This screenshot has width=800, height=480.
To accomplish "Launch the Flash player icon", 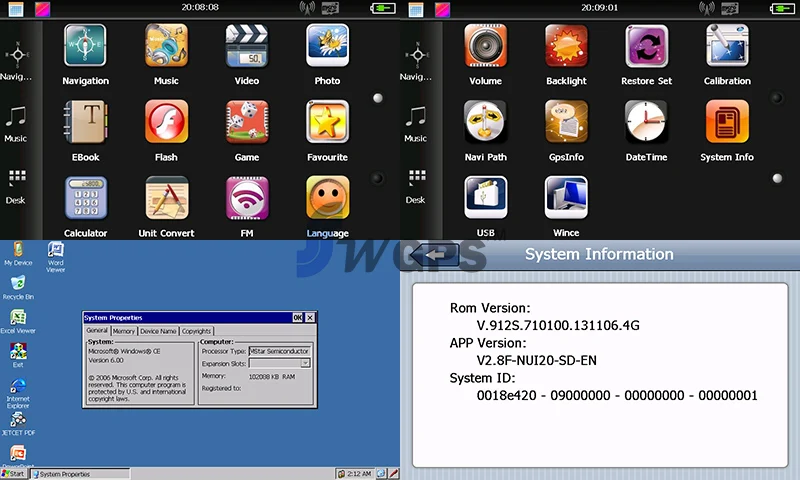I will click(x=166, y=122).
